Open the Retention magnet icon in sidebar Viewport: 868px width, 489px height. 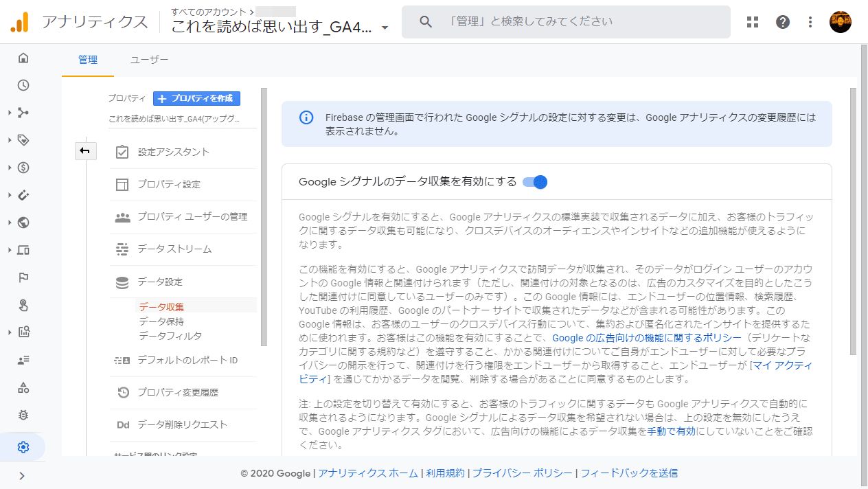coord(23,195)
